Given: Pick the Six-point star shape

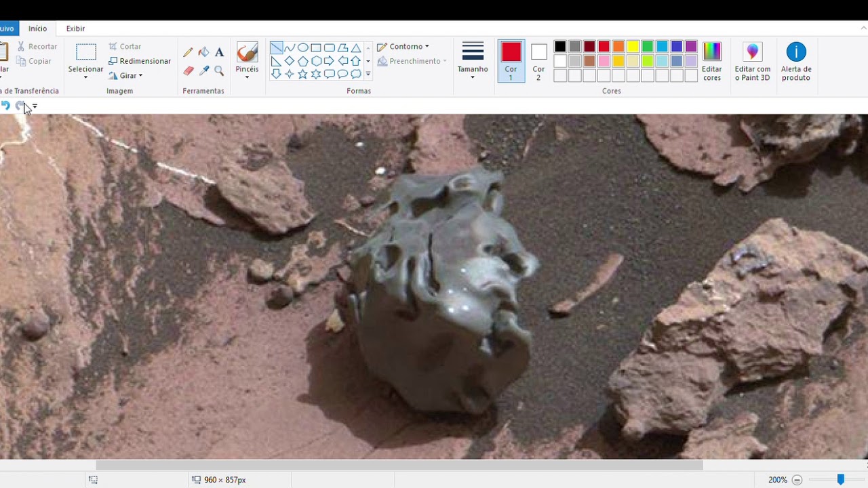Looking at the screenshot, I should click(316, 74).
